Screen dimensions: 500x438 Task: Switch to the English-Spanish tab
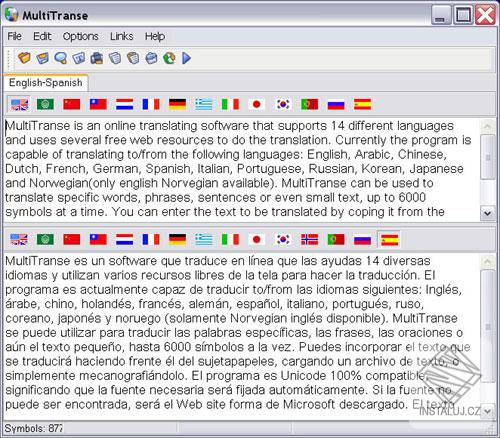46,83
